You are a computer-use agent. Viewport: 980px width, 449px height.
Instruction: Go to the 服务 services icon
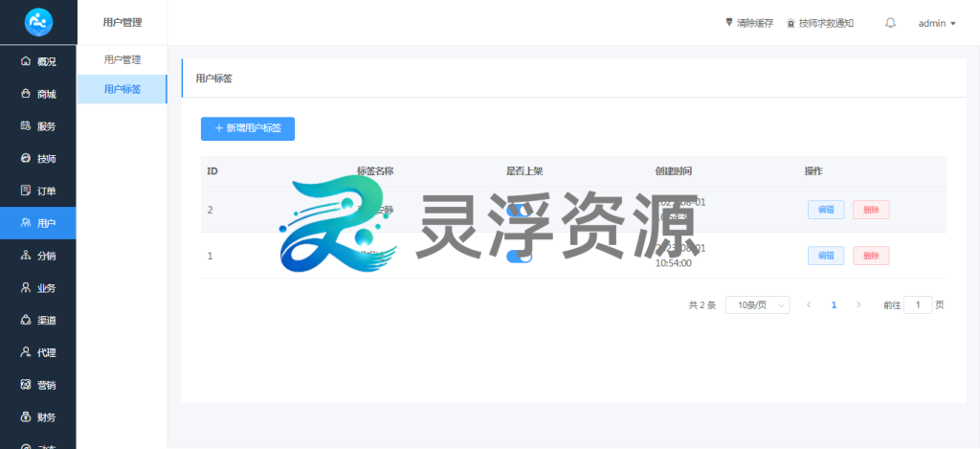26,126
